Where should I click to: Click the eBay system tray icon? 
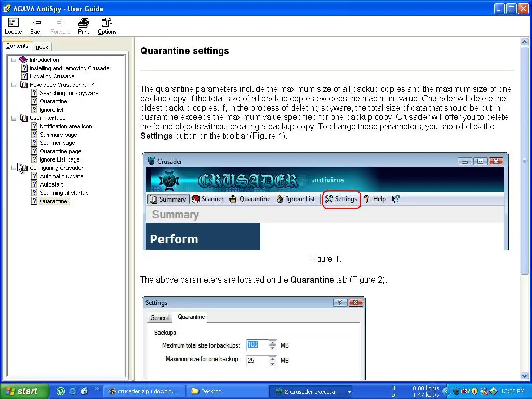465,391
